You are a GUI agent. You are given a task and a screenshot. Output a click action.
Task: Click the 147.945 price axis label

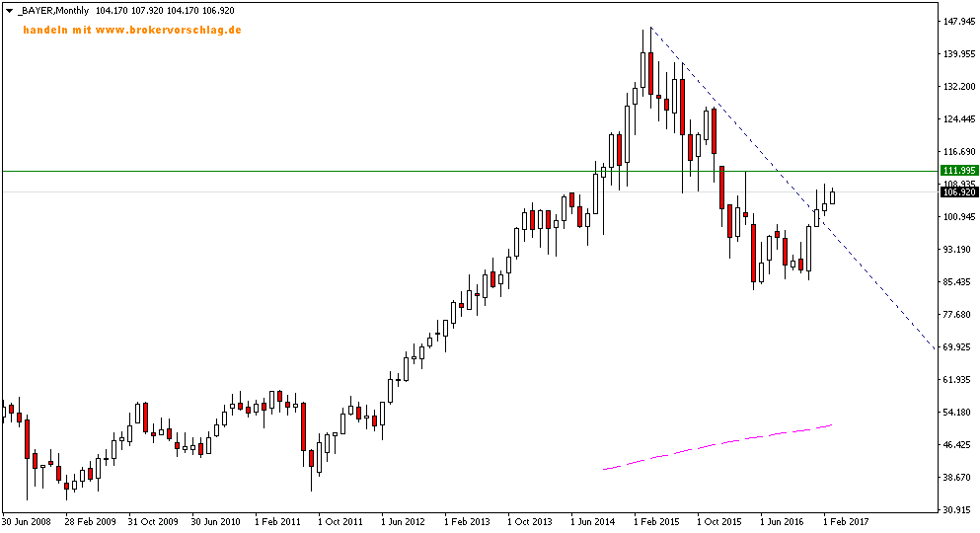tap(956, 21)
